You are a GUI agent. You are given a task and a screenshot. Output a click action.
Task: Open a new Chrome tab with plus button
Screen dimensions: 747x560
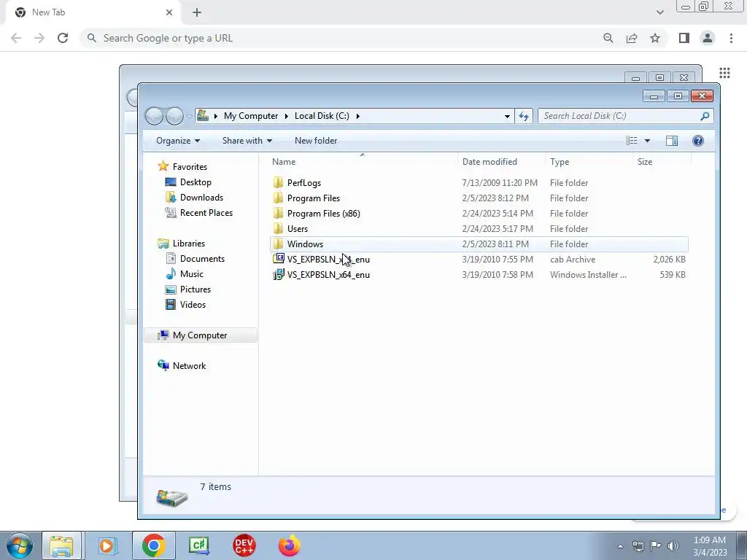click(197, 12)
